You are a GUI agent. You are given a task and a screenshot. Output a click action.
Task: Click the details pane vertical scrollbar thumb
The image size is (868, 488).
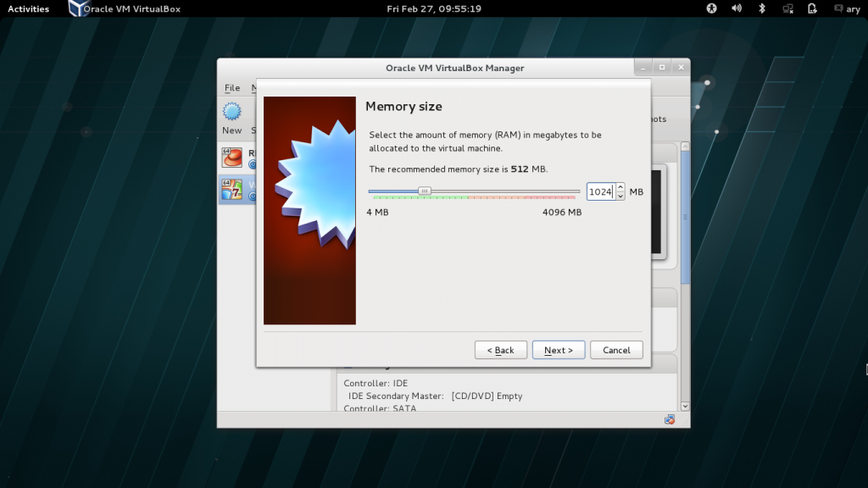click(x=685, y=218)
